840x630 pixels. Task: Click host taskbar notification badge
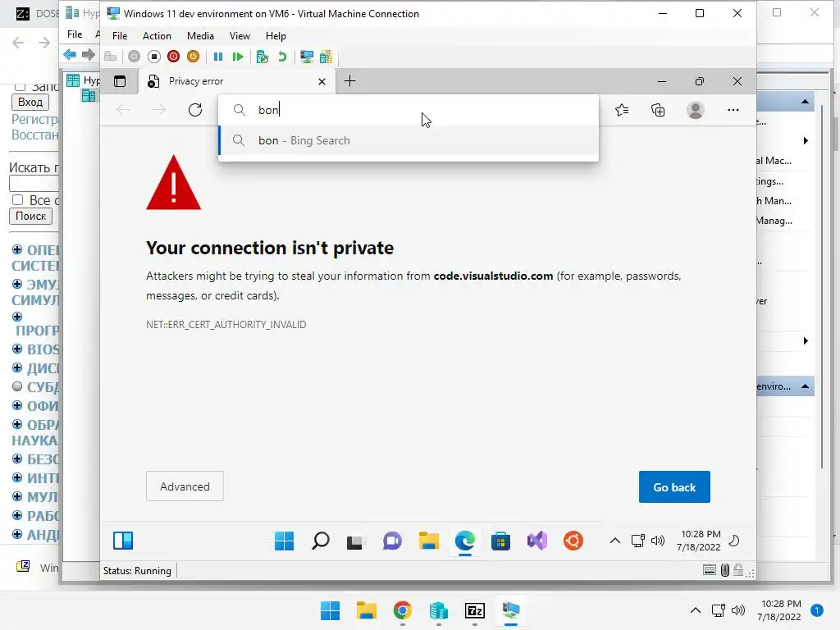click(x=817, y=610)
